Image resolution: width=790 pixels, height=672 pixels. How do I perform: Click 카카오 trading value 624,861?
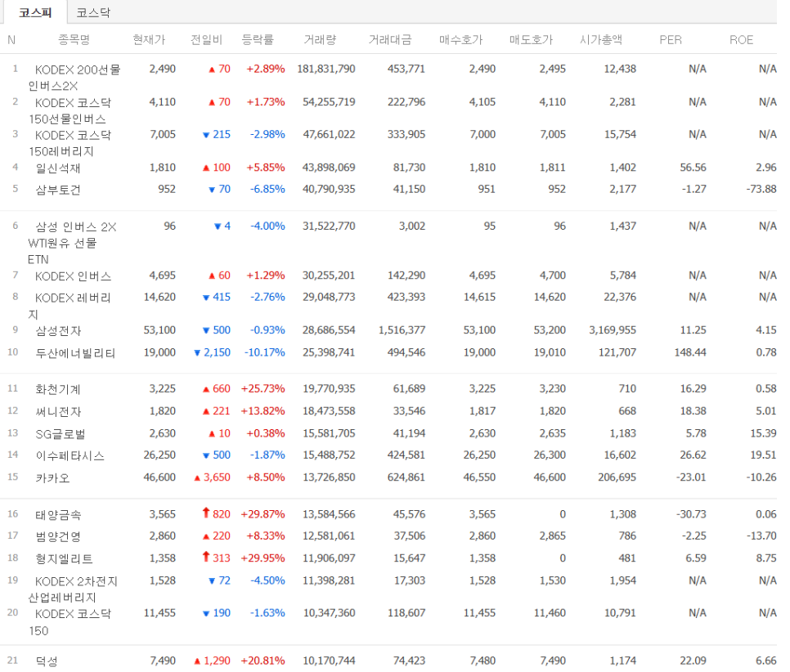pos(406,477)
